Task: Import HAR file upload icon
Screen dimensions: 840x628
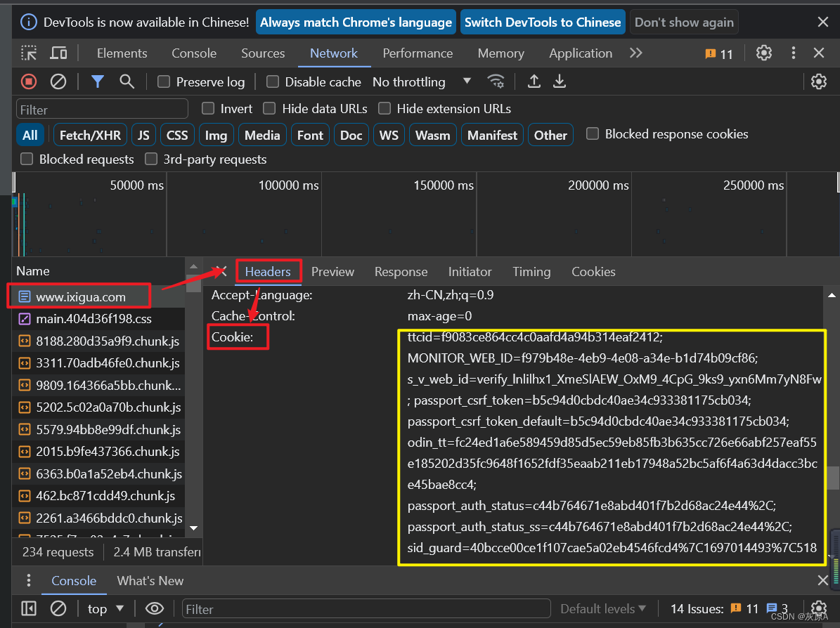Action: [534, 81]
